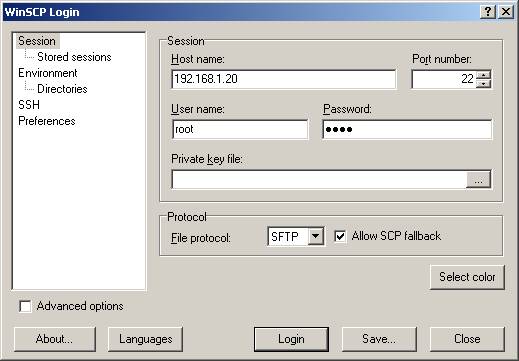The image size is (519, 361).
Task: Click into the Host name field
Action: tap(284, 79)
